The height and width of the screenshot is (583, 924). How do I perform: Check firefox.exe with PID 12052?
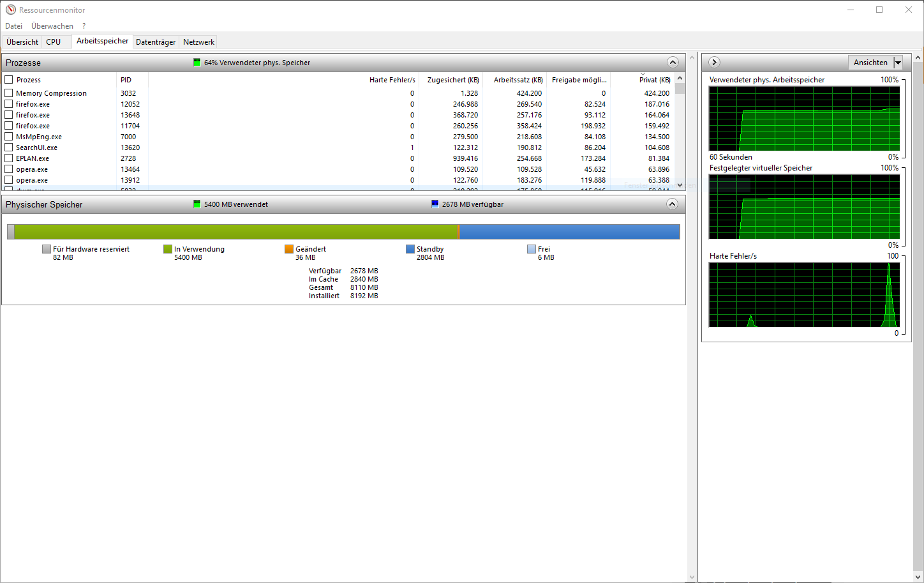pyautogui.click(x=9, y=104)
